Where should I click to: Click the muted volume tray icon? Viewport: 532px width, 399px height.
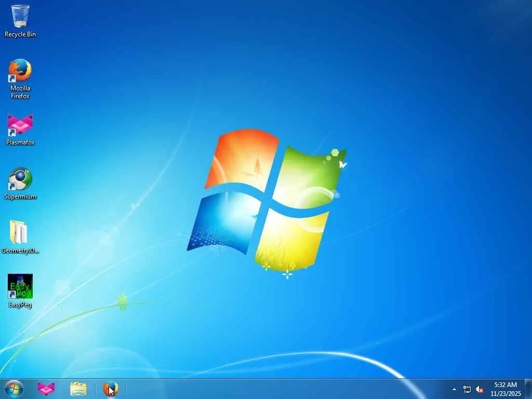click(480, 389)
